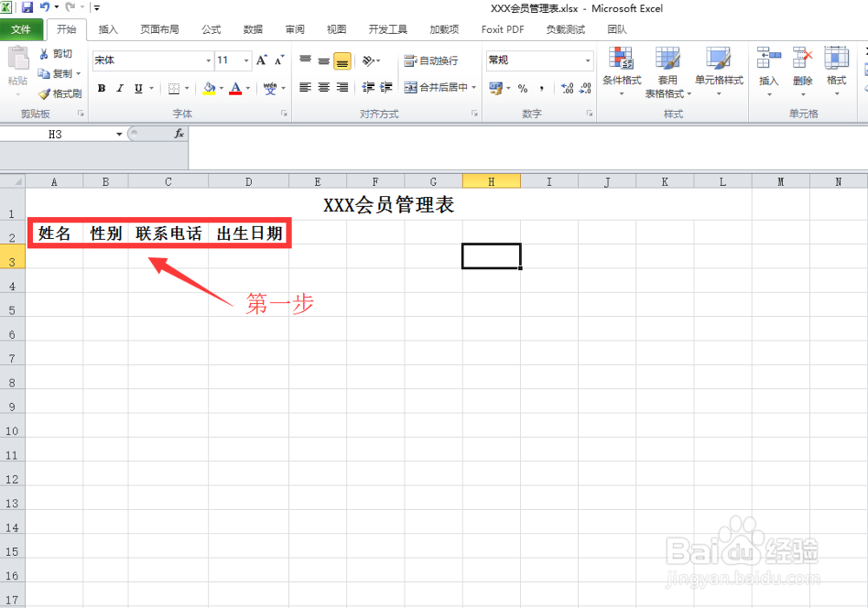Switch to the 插入 ribbon tab
The height and width of the screenshot is (608, 868).
108,29
